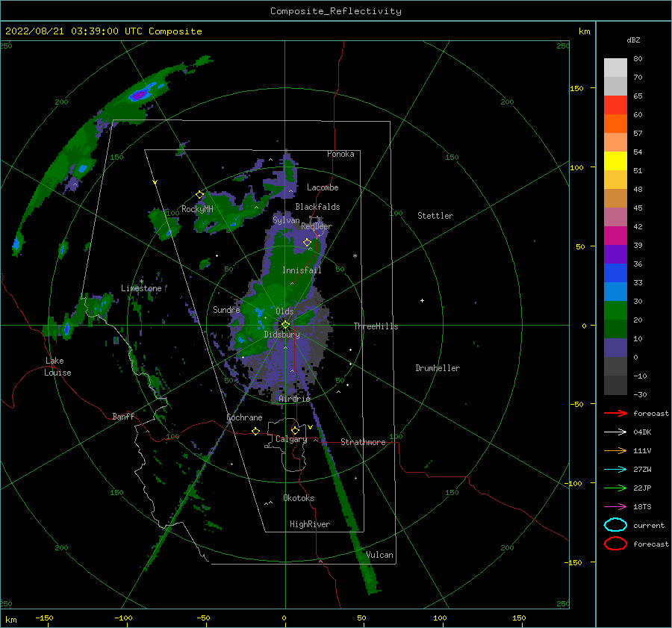Click the Strathmore label

363,442
